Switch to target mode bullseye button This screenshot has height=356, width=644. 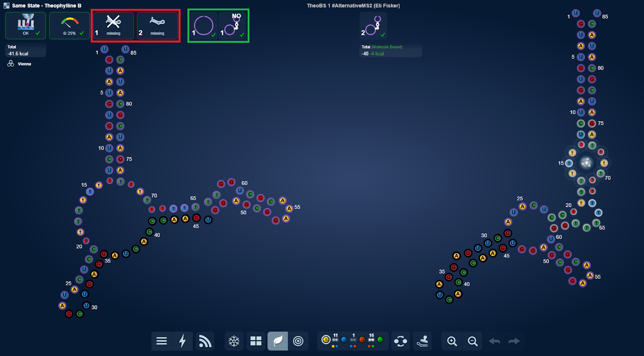[x=298, y=341]
